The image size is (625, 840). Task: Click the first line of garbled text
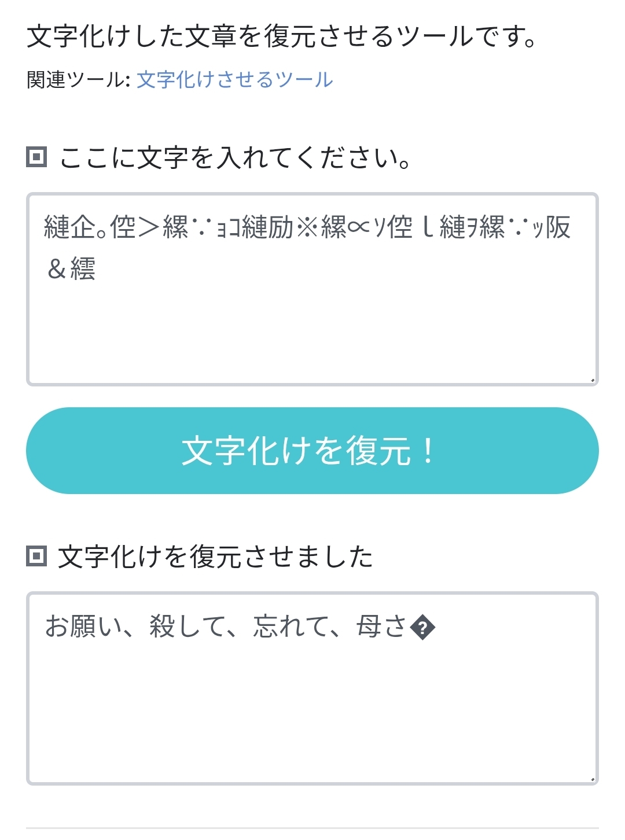tap(307, 227)
